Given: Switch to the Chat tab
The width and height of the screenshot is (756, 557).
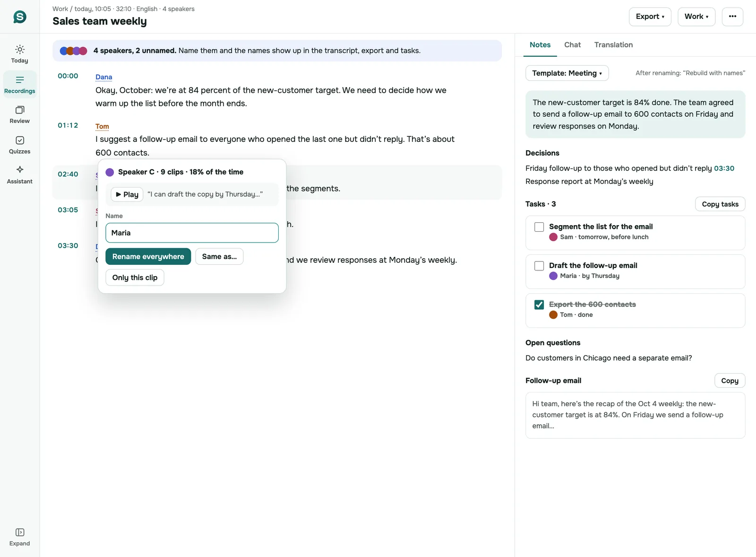Looking at the screenshot, I should coord(572,45).
